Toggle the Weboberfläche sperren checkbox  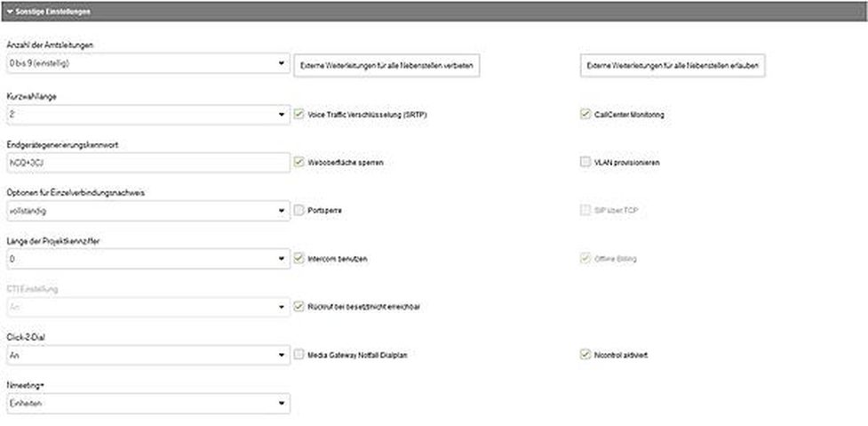(299, 163)
